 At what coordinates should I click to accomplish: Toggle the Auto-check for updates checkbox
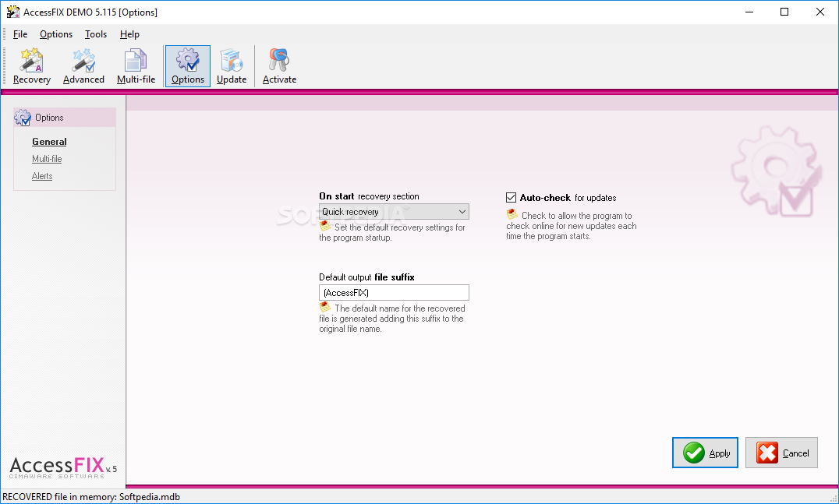[511, 198]
